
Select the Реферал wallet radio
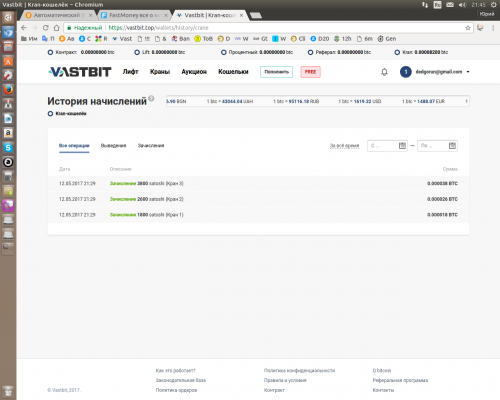(x=310, y=52)
